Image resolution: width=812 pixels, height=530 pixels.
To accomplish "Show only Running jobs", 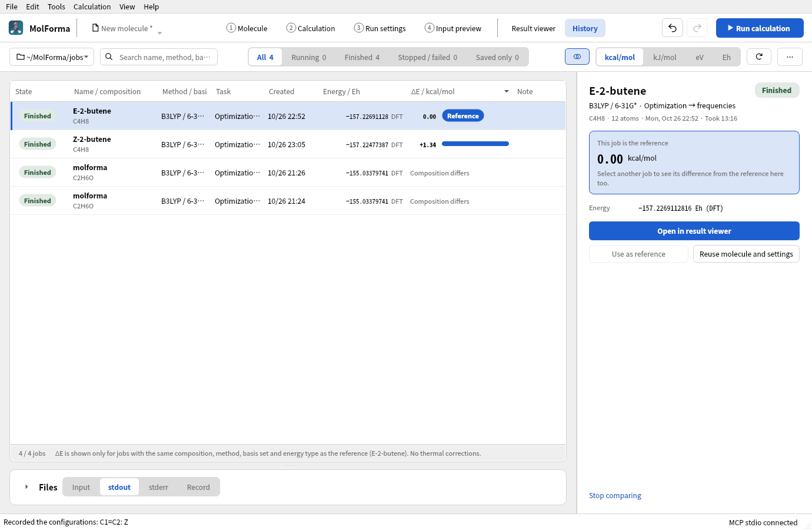I will click(309, 57).
